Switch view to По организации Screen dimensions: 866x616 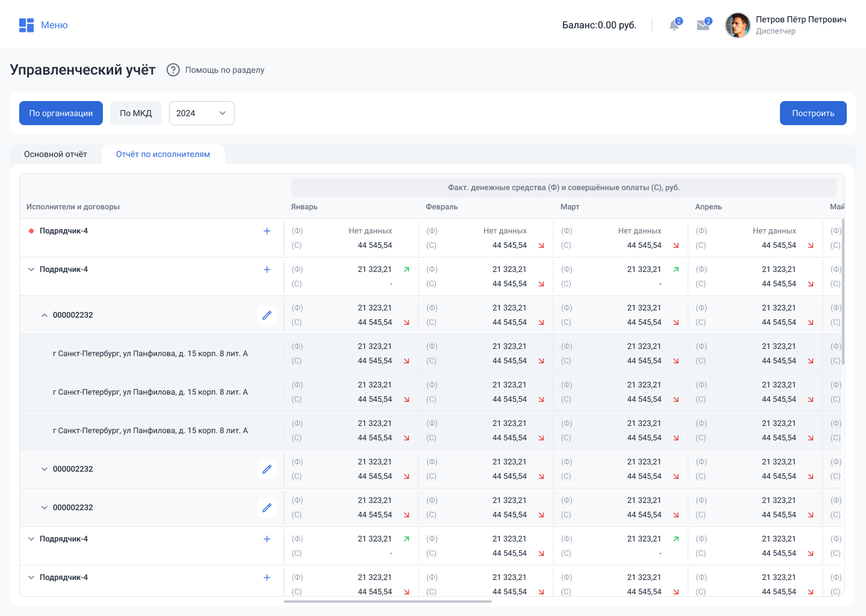click(x=61, y=113)
